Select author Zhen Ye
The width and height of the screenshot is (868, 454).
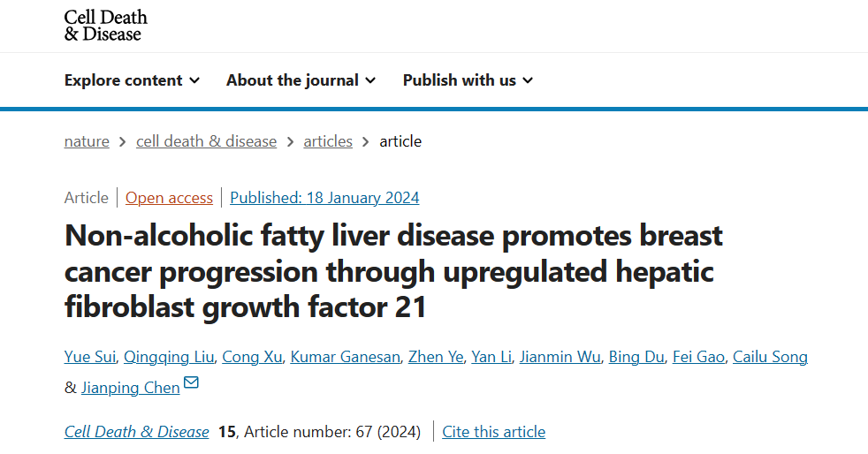pyautogui.click(x=436, y=357)
